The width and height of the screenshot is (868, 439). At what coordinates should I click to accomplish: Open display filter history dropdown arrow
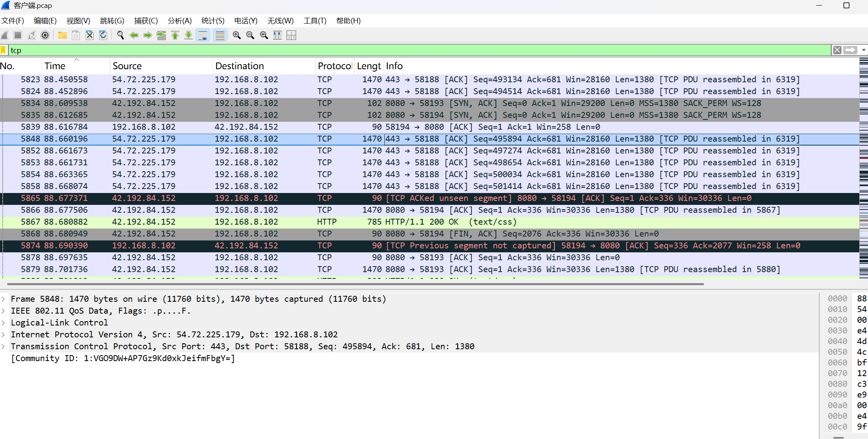864,50
